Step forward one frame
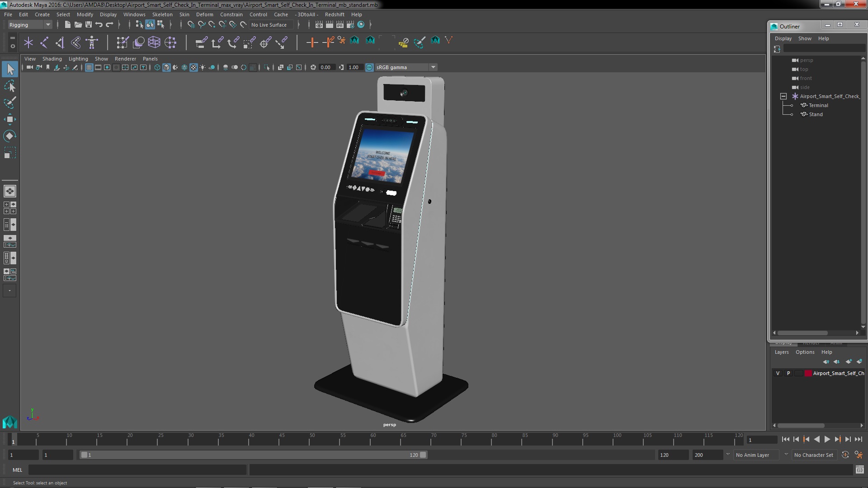The width and height of the screenshot is (868, 488). click(x=848, y=439)
